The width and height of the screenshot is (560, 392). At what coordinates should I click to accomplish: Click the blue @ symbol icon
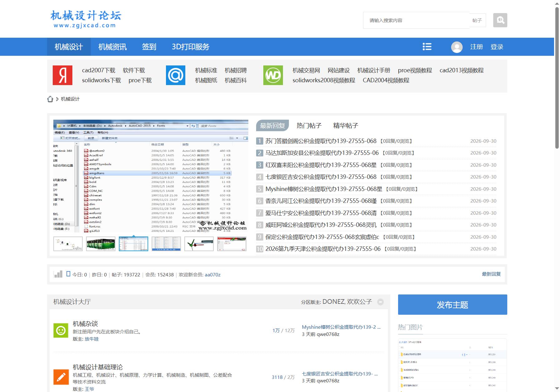(176, 75)
